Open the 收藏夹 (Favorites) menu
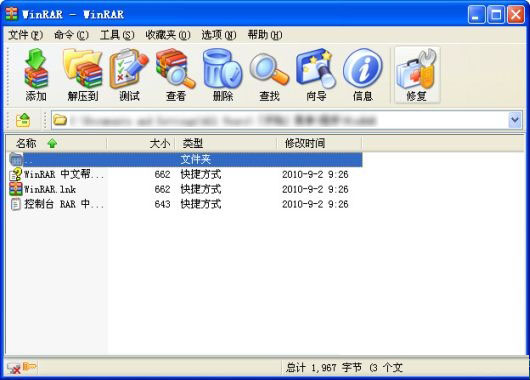The width and height of the screenshot is (530, 380). coord(168,35)
